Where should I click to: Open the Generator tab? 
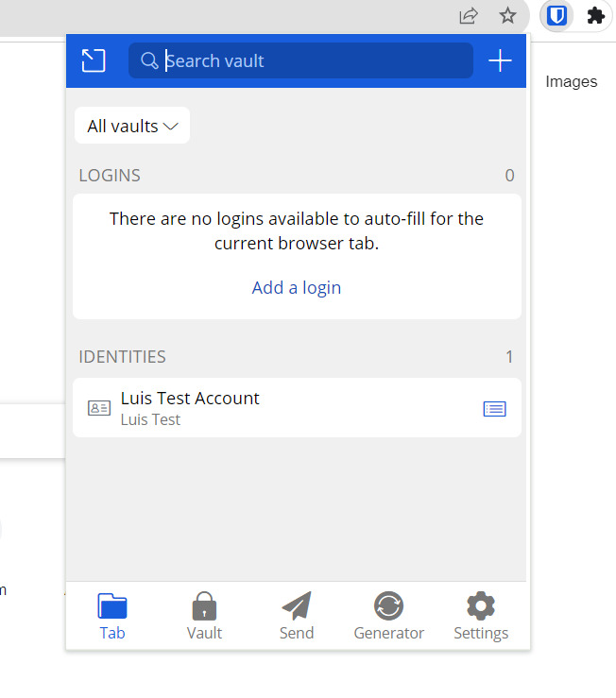[x=389, y=616]
